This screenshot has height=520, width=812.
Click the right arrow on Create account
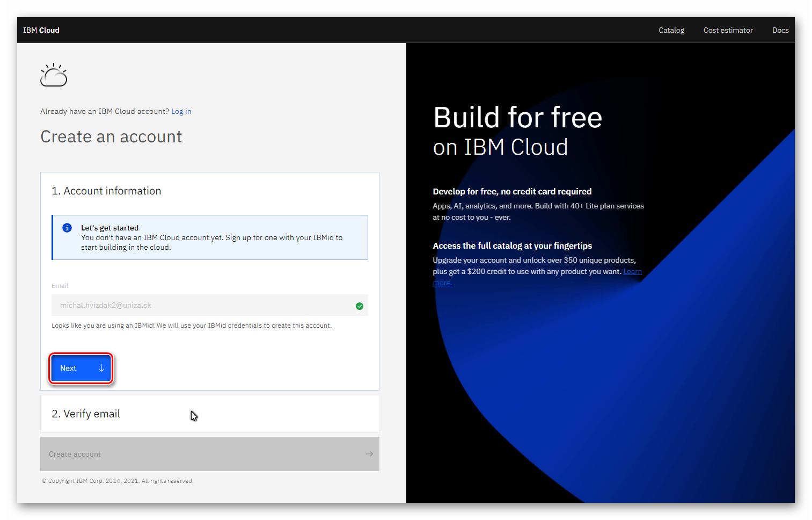(369, 454)
